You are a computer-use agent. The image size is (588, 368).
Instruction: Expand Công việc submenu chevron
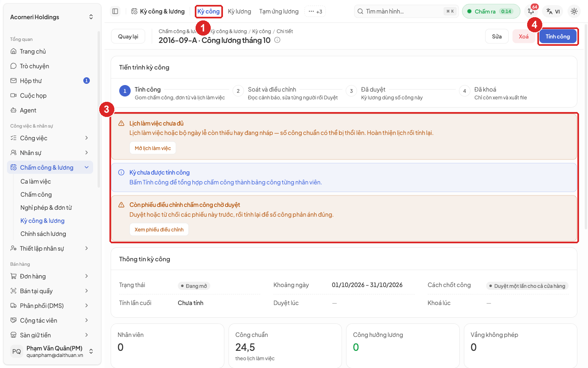tap(87, 138)
